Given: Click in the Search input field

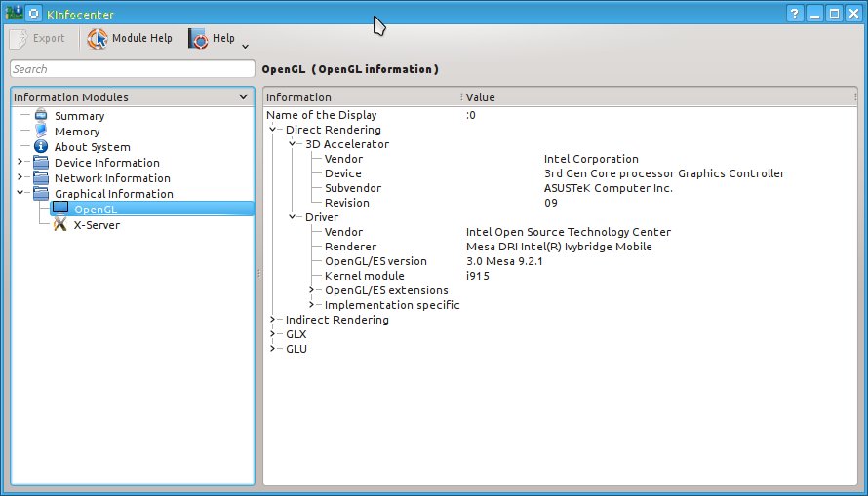Looking at the screenshot, I should pyautogui.click(x=132, y=69).
